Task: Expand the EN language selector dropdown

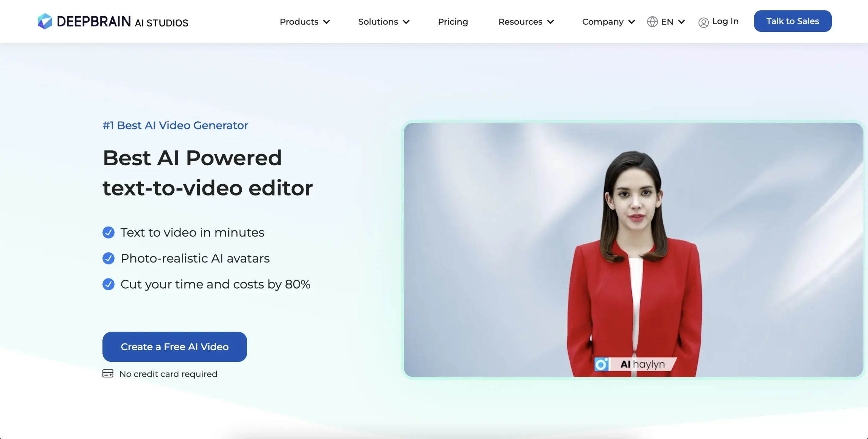Action: click(666, 21)
